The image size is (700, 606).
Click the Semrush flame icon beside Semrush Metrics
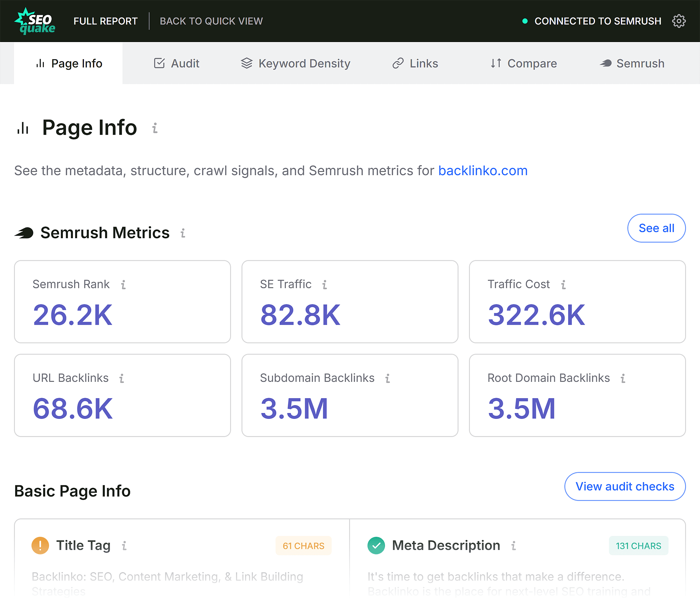(x=24, y=233)
